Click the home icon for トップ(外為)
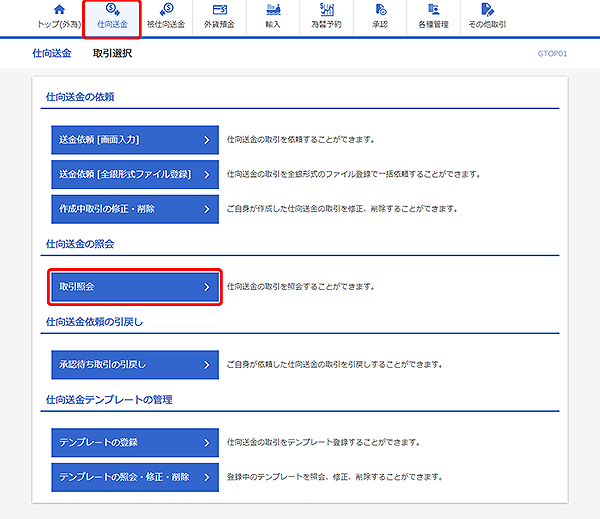The image size is (600, 519). point(59,9)
